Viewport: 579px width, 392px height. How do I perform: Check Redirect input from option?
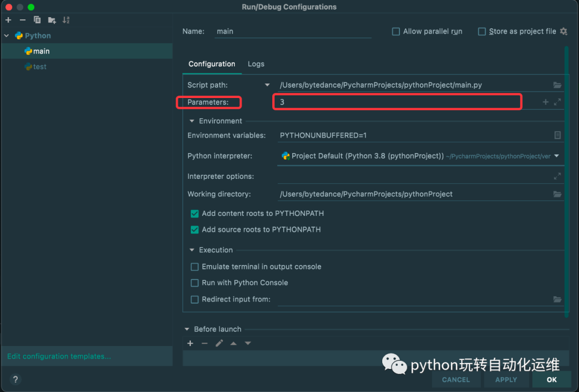coord(195,299)
